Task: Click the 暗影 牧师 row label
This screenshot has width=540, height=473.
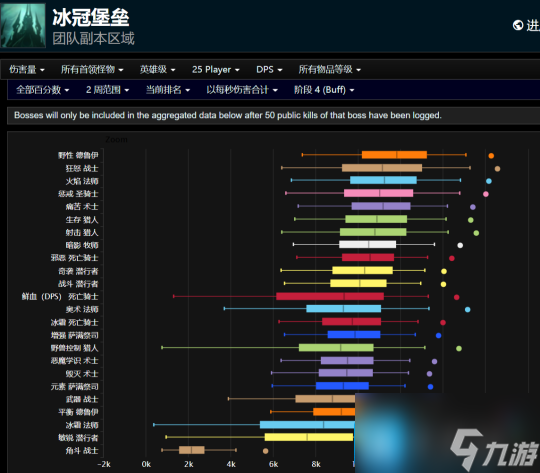Action: pos(82,245)
